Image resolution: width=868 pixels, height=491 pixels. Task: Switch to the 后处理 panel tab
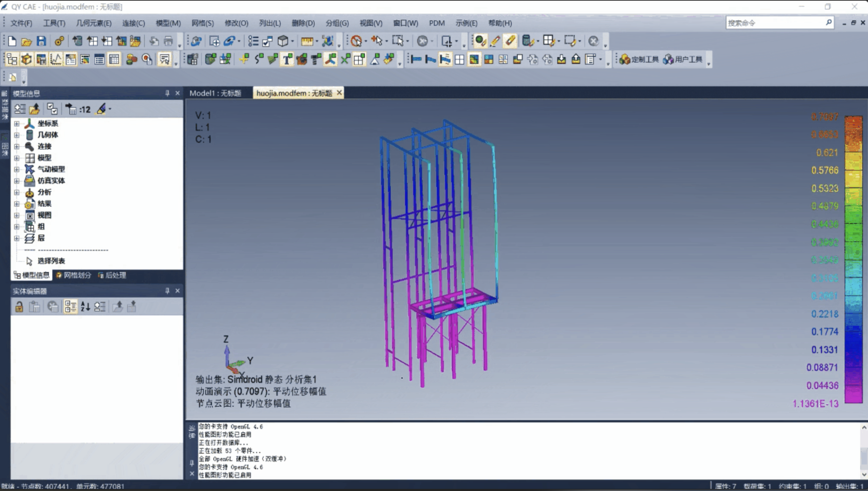112,275
